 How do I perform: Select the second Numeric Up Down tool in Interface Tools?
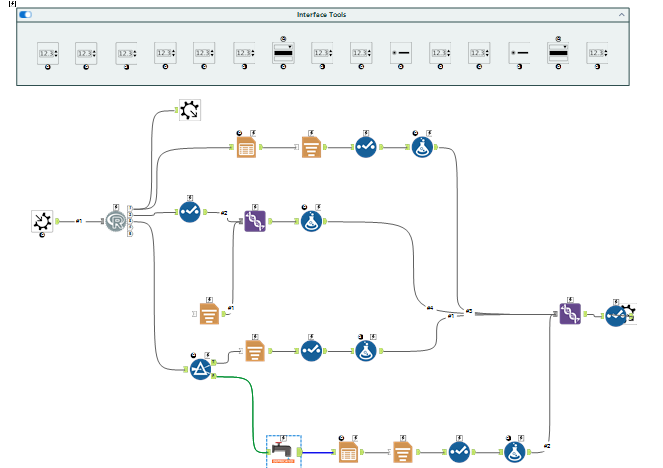(86, 53)
